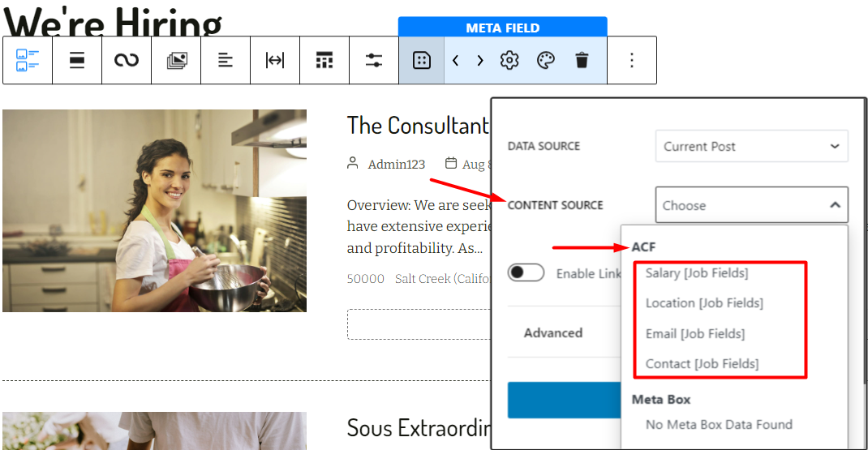
Task: Open the image gallery settings icon
Action: point(177,60)
